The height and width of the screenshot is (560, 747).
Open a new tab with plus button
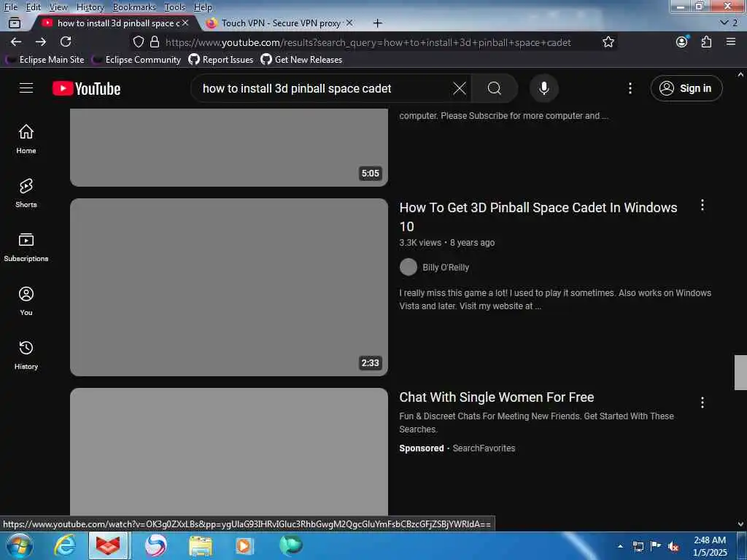pyautogui.click(x=377, y=23)
